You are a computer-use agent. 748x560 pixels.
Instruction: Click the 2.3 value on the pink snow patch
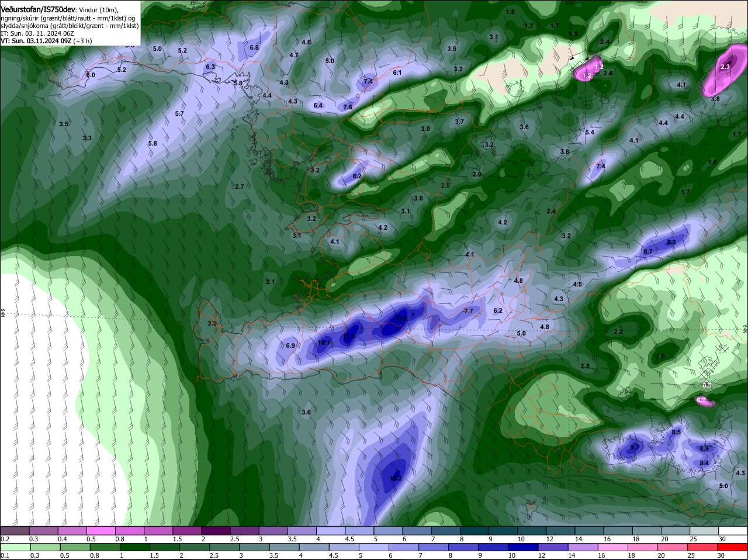[725, 67]
